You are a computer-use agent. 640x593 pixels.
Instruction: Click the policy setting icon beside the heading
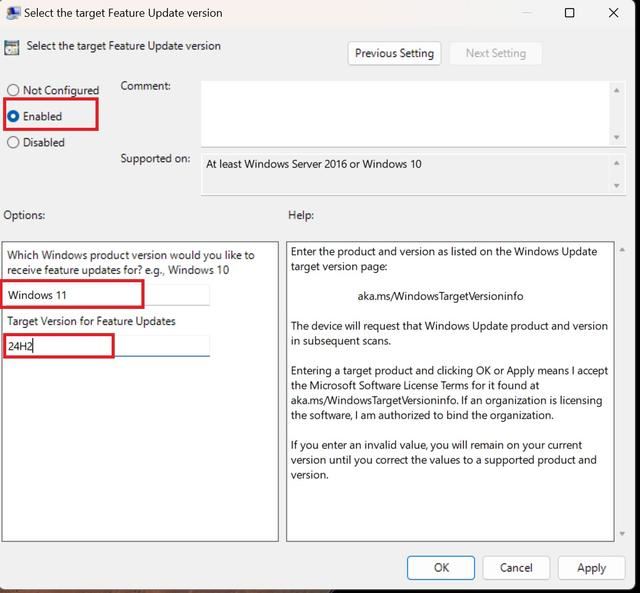[12, 47]
